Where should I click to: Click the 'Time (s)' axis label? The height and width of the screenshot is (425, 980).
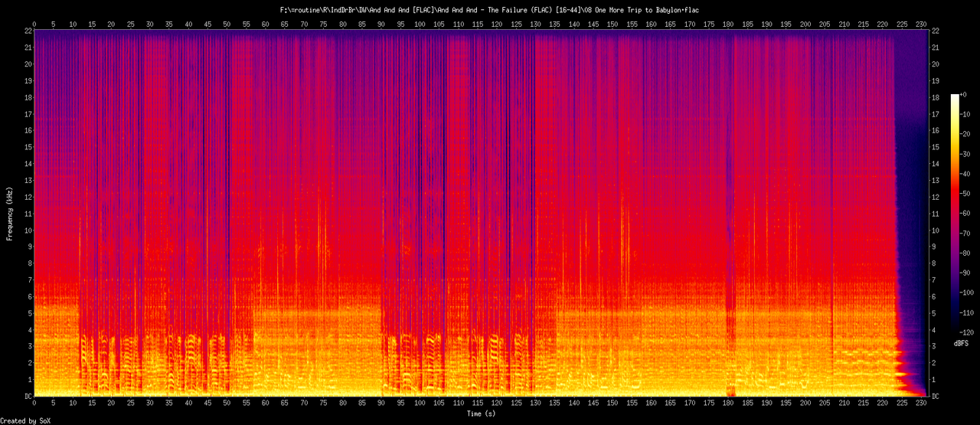[482, 414]
